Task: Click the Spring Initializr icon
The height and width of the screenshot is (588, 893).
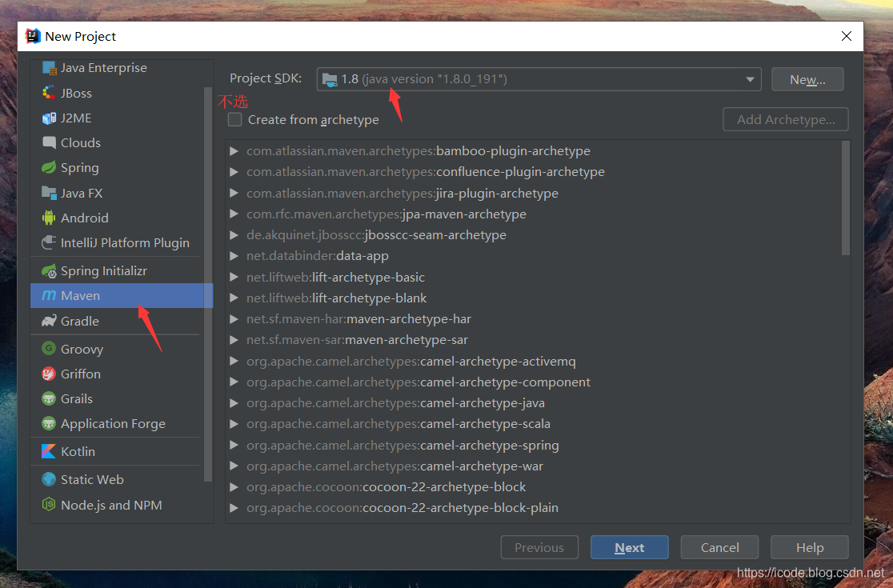Action: coord(49,271)
